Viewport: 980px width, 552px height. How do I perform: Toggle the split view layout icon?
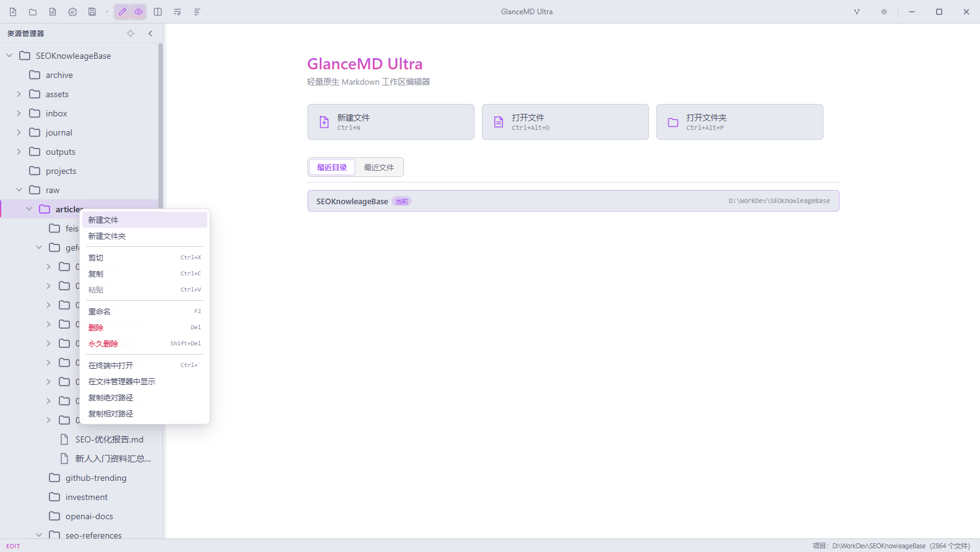tap(158, 12)
